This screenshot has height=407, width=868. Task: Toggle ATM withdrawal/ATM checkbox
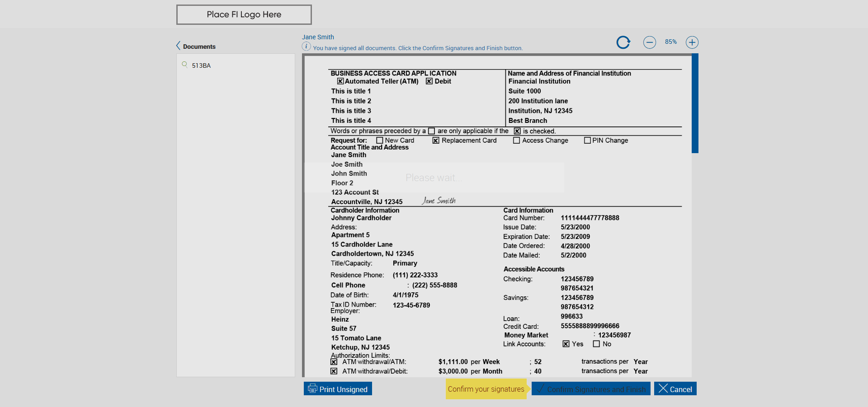click(334, 362)
